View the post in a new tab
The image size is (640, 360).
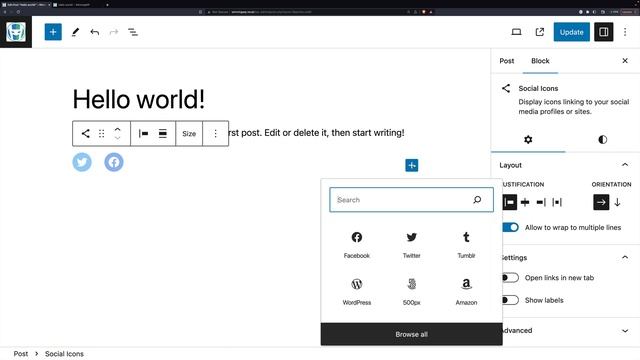(x=540, y=32)
